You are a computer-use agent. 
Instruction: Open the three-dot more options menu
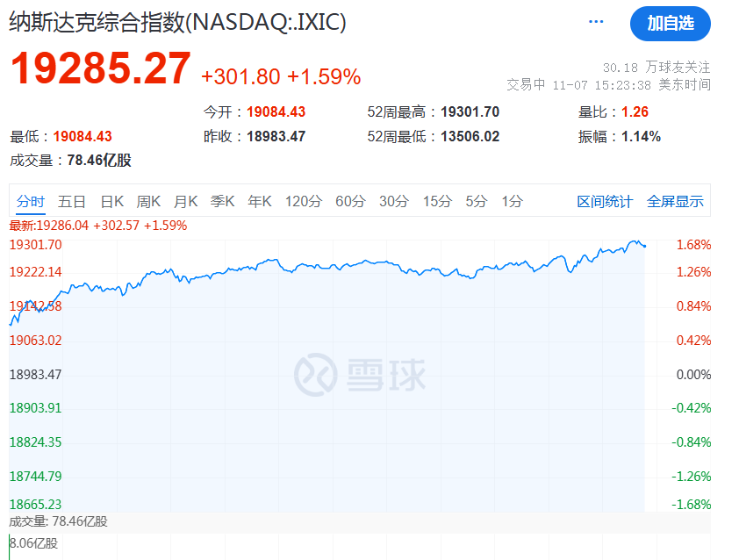click(596, 22)
